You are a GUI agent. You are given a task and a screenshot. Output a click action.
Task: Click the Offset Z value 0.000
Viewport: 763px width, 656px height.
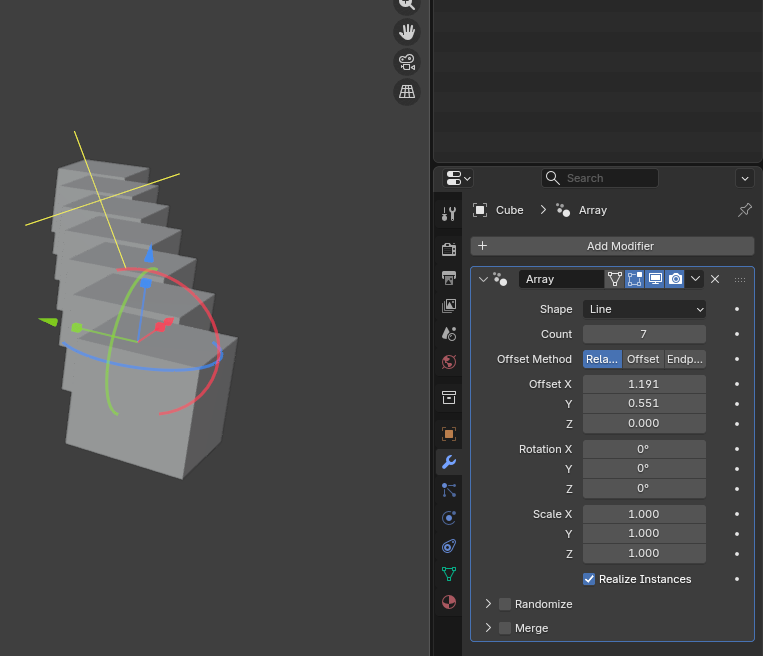click(x=644, y=423)
